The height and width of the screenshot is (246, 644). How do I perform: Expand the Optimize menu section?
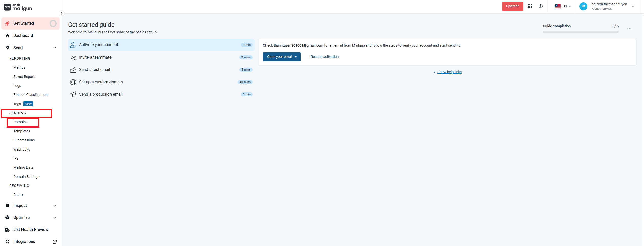point(55,218)
